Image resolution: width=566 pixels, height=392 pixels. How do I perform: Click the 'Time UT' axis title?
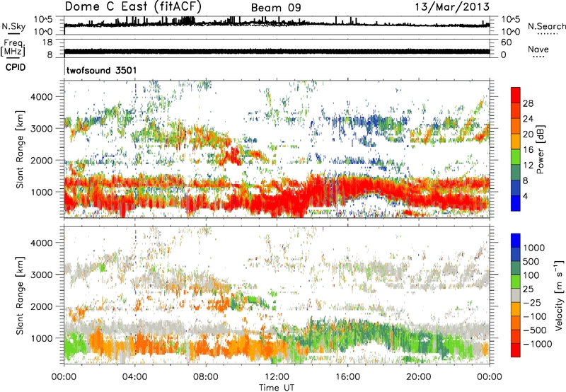277,388
